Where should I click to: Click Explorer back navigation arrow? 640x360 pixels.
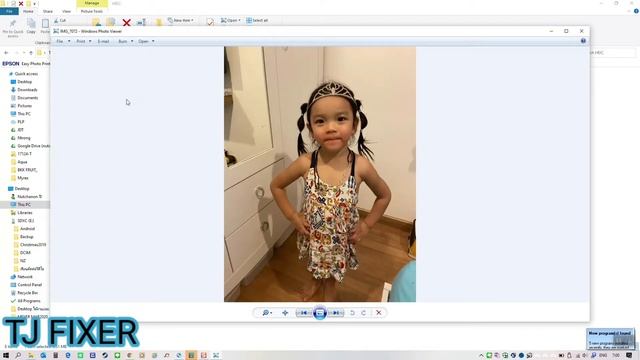(x=6, y=53)
